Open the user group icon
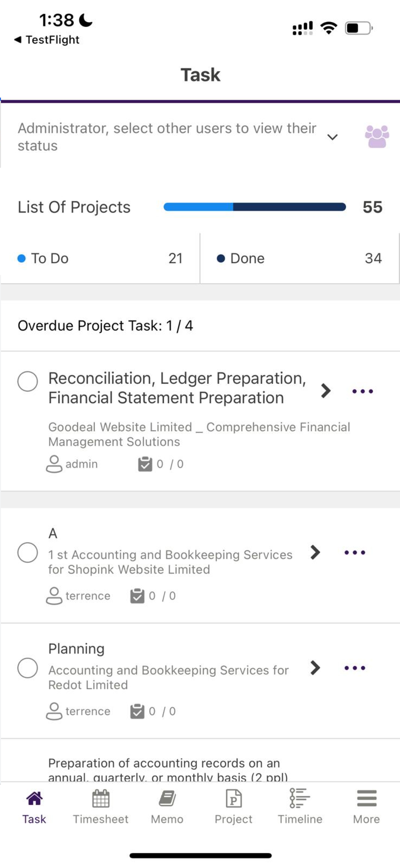This screenshot has width=400, height=868. [x=377, y=137]
